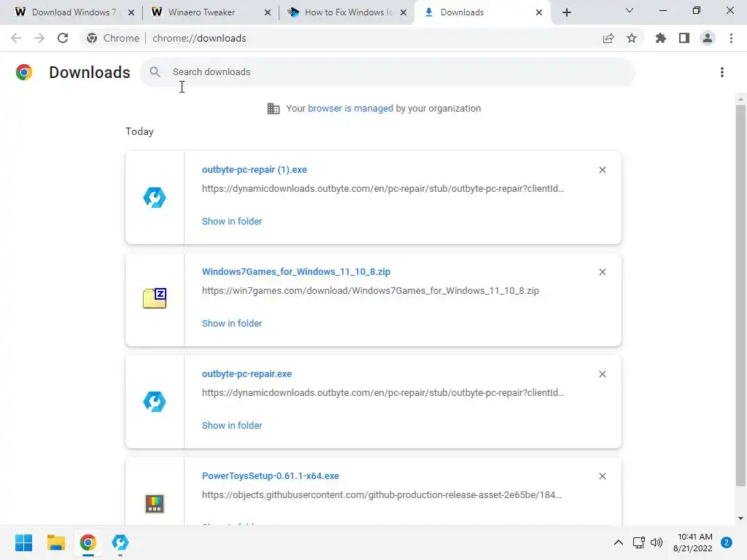Close the Downloads tab
This screenshot has height=560, width=747.
point(539,12)
